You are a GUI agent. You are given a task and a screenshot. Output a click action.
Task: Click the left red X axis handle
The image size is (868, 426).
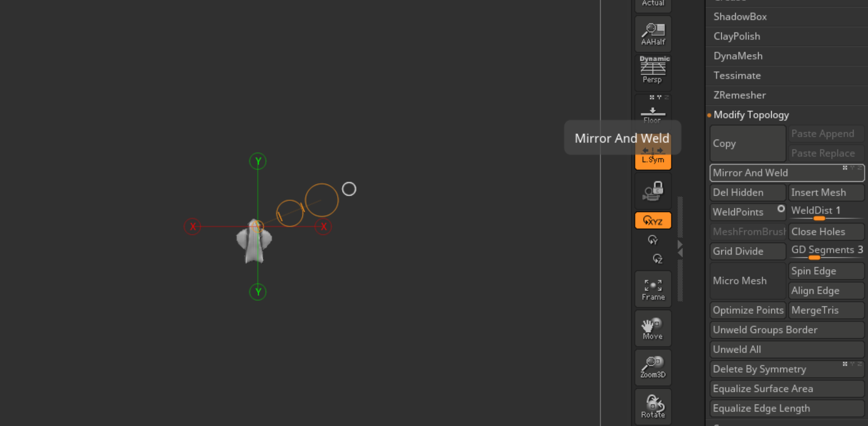click(x=192, y=227)
